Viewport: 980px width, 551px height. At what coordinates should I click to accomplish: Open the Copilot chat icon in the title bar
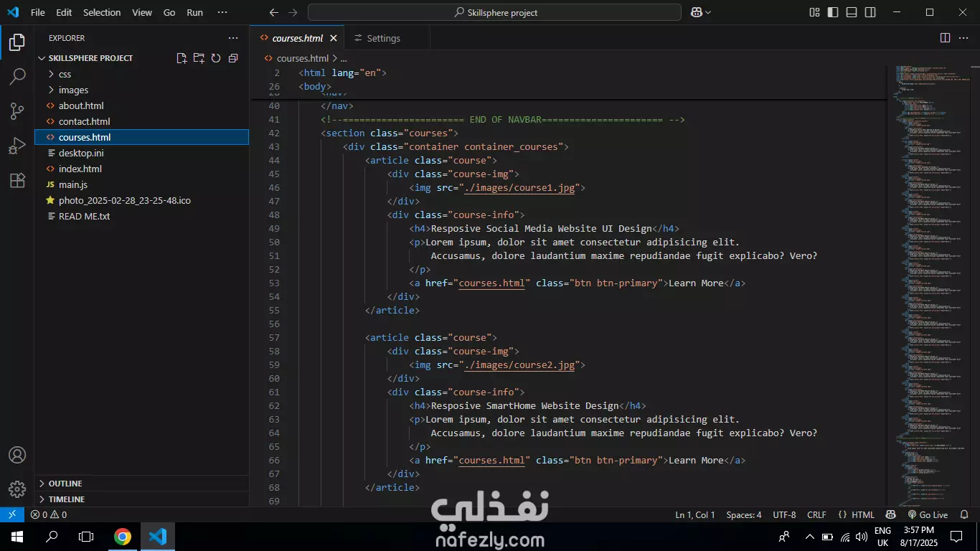click(696, 12)
